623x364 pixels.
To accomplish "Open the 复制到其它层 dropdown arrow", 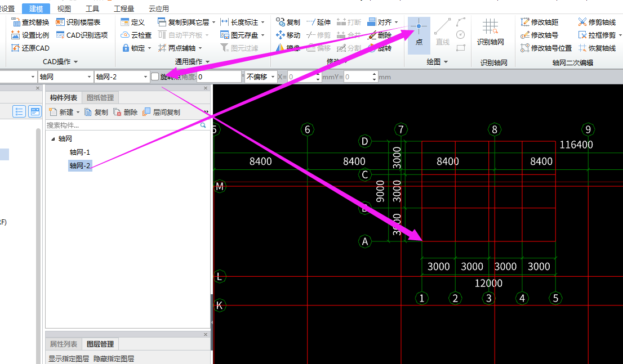I will [213, 23].
